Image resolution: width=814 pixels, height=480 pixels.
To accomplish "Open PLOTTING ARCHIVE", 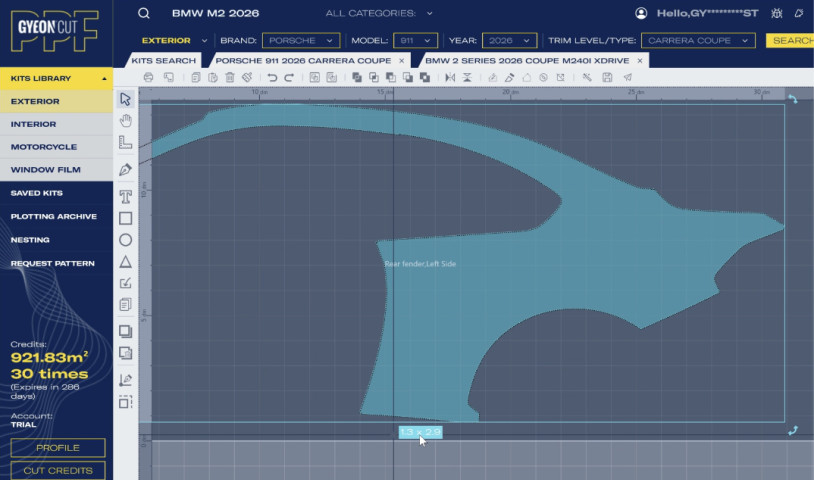I will pyautogui.click(x=53, y=216).
